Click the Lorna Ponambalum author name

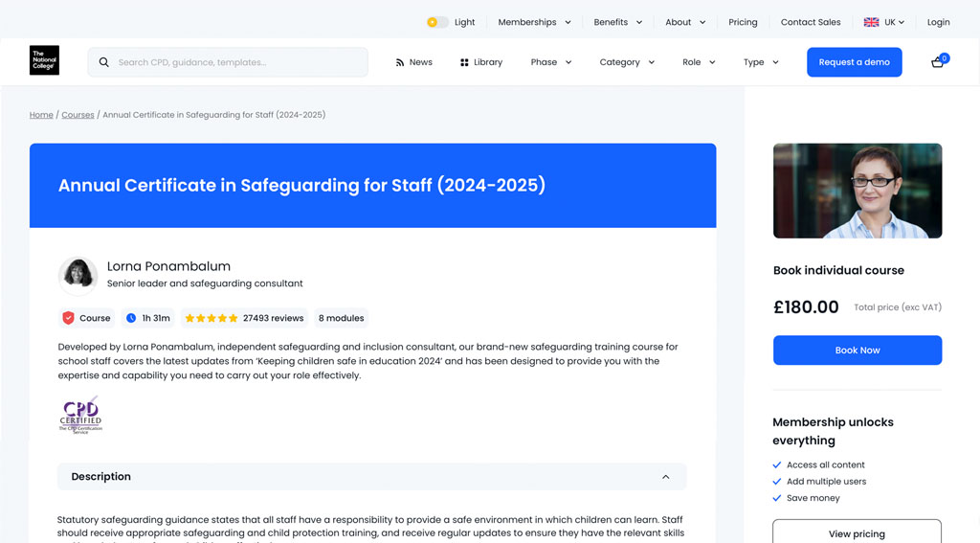pyautogui.click(x=168, y=266)
